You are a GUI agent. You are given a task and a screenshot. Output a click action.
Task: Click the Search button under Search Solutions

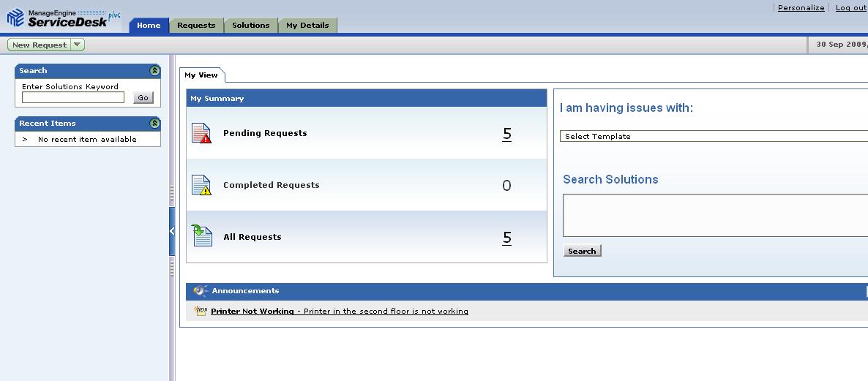coord(582,251)
